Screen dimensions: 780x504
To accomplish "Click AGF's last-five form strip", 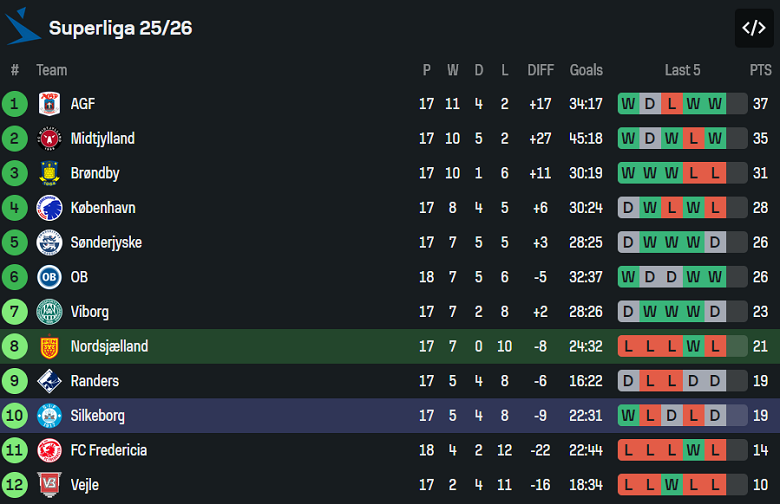I will click(x=682, y=104).
